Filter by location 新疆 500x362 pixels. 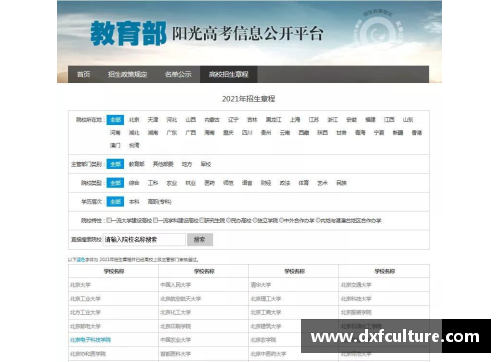(398, 133)
